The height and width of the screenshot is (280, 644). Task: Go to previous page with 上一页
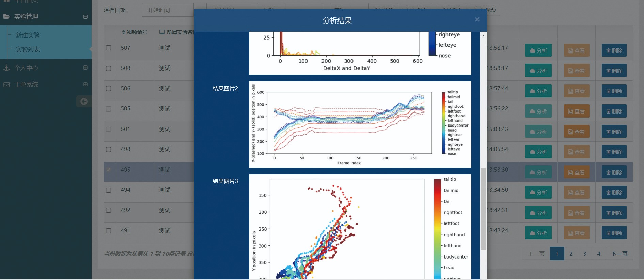click(536, 254)
